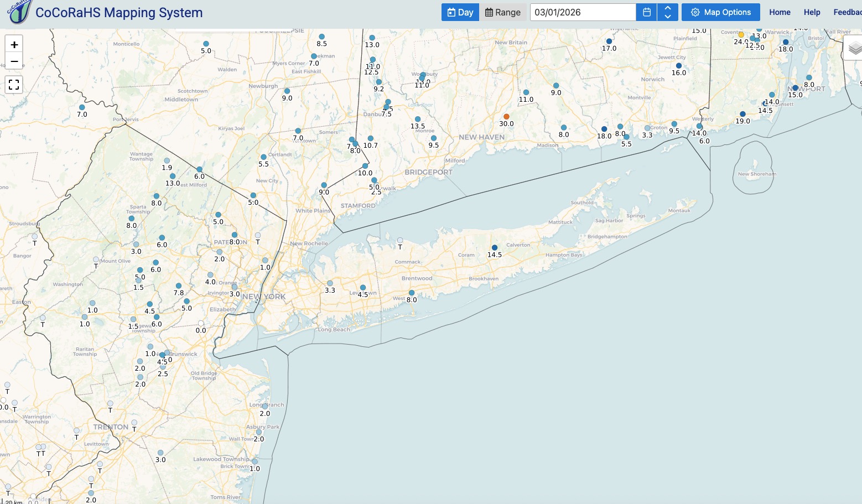Click the 03/01/2026 date field
Image resolution: width=862 pixels, height=504 pixels.
583,12
